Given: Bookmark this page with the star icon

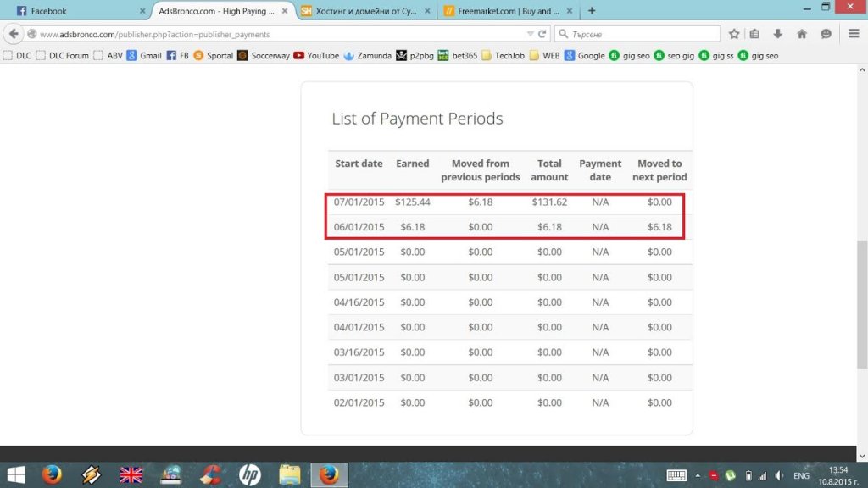Looking at the screenshot, I should point(734,34).
